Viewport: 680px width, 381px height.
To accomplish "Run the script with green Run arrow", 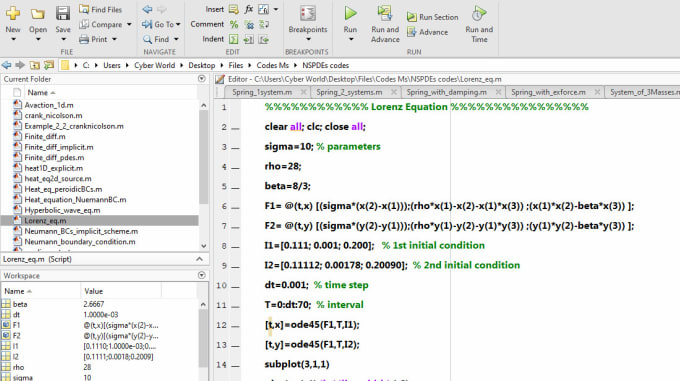I will (350, 13).
